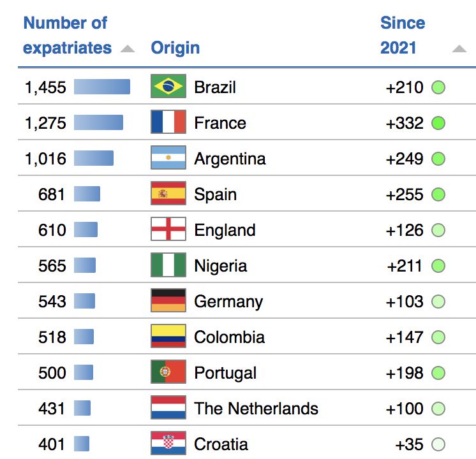Select the England flag icon
The image size is (476, 459).
tap(168, 229)
